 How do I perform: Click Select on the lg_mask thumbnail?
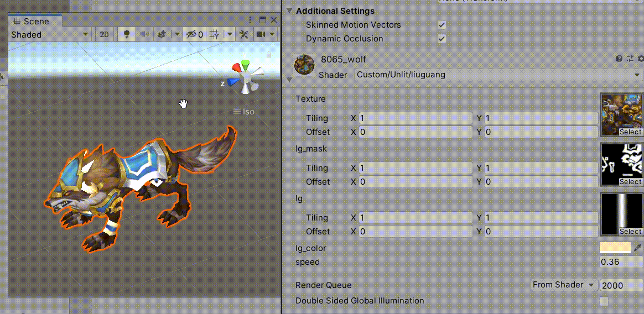click(x=631, y=182)
